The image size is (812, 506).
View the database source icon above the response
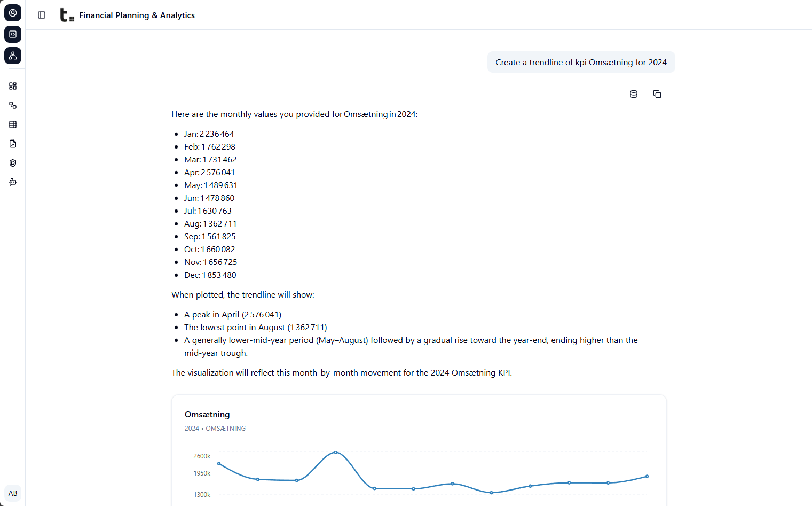click(634, 94)
